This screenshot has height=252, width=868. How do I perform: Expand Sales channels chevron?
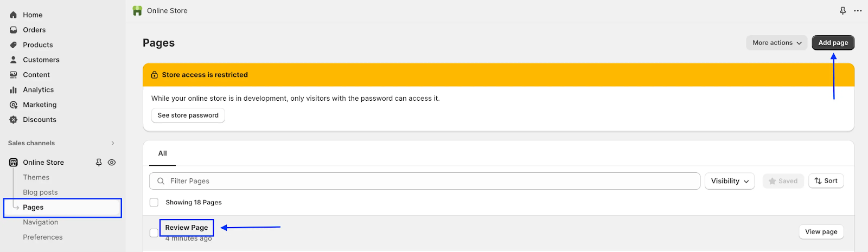(x=113, y=143)
